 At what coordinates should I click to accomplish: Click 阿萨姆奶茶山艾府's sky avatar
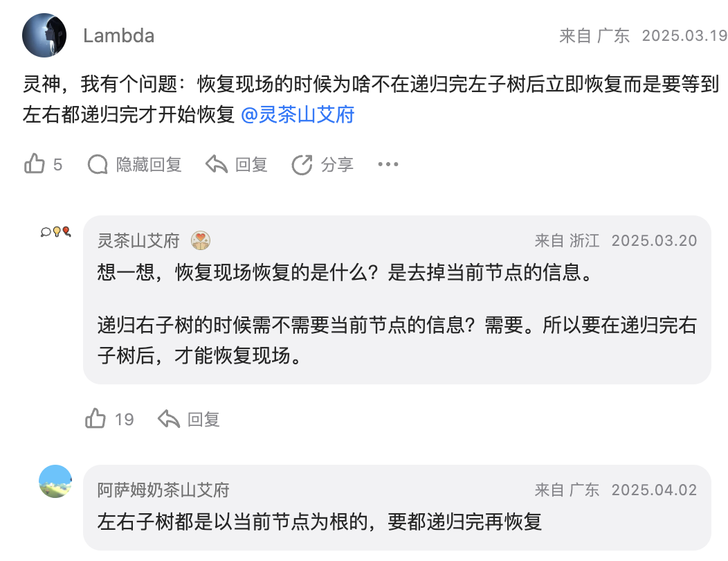click(55, 483)
